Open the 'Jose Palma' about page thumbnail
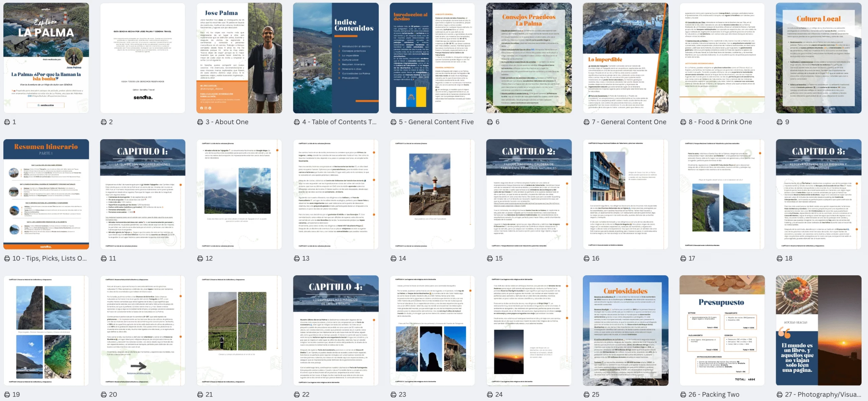The height and width of the screenshot is (401, 868). tap(239, 58)
